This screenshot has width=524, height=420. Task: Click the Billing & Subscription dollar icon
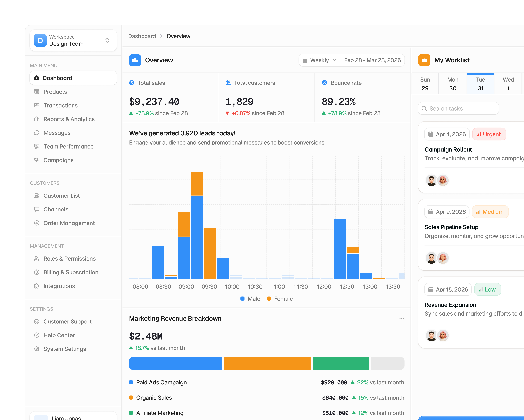coord(37,272)
